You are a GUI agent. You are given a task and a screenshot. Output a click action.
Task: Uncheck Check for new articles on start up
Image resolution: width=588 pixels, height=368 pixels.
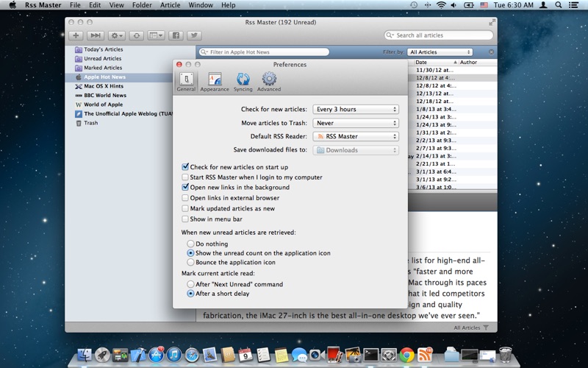[x=185, y=167]
